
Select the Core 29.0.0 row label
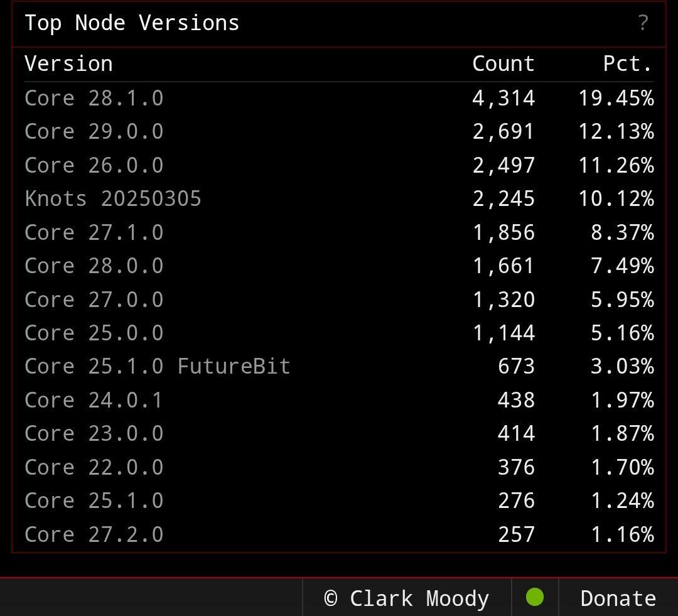coord(94,131)
